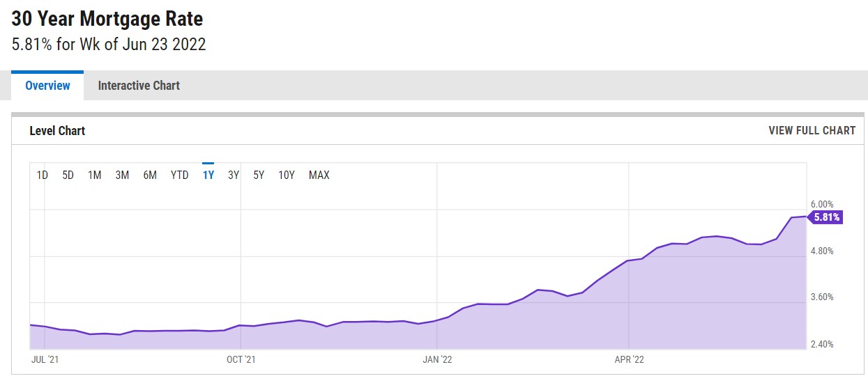
Task: Set chart range to 3M
Action: 122,175
